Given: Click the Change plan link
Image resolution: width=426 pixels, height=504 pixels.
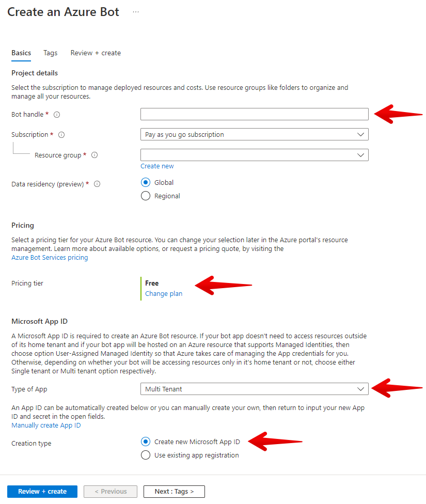Looking at the screenshot, I should tap(164, 293).
